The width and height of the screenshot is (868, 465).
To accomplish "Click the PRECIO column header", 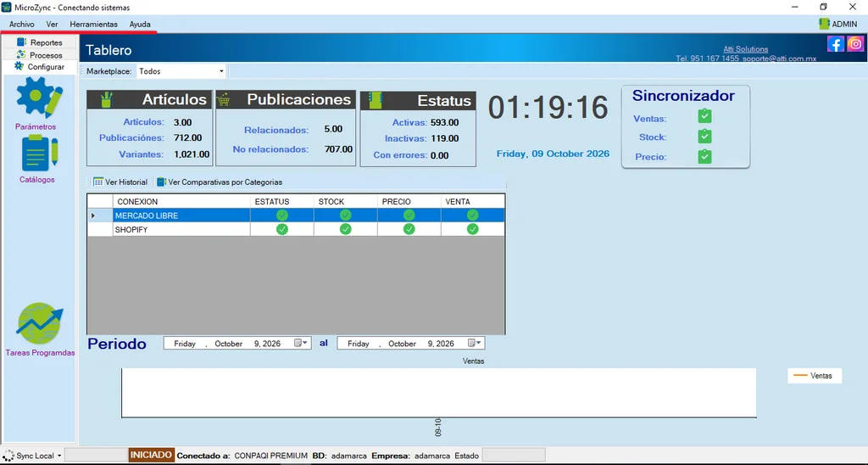I will (x=409, y=201).
